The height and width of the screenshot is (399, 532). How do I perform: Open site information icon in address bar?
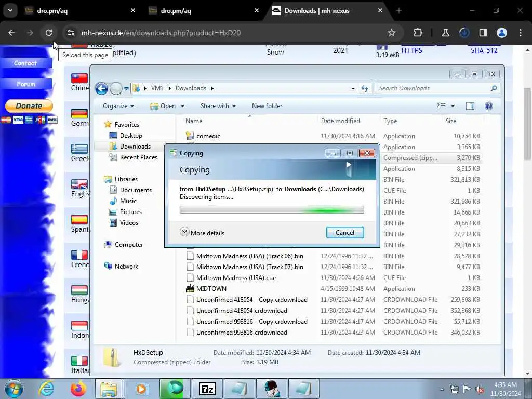71,33
